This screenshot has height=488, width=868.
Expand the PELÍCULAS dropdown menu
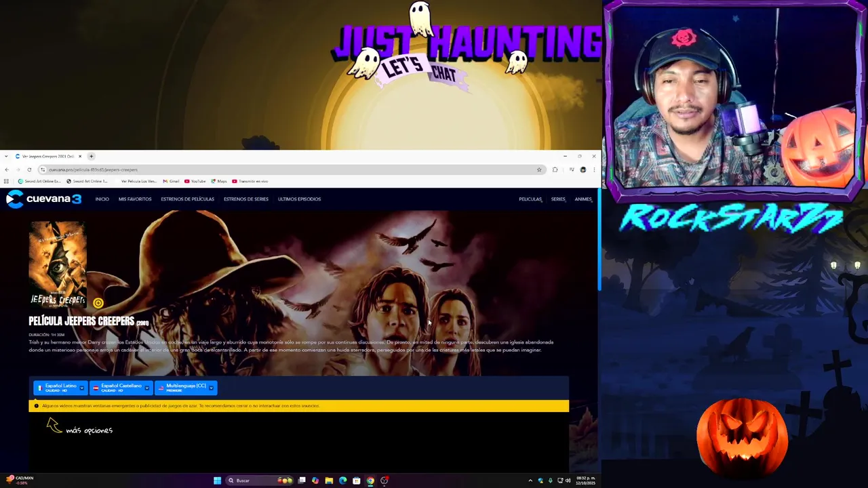pyautogui.click(x=530, y=199)
